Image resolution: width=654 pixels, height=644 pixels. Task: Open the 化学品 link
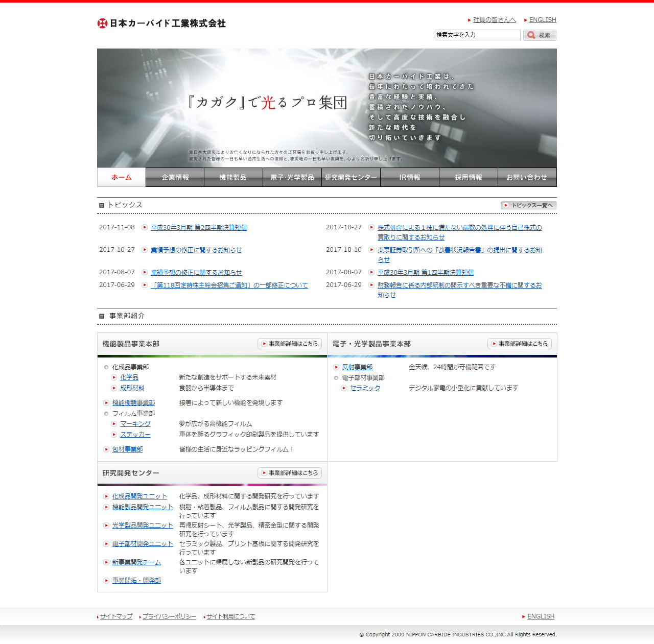click(129, 377)
